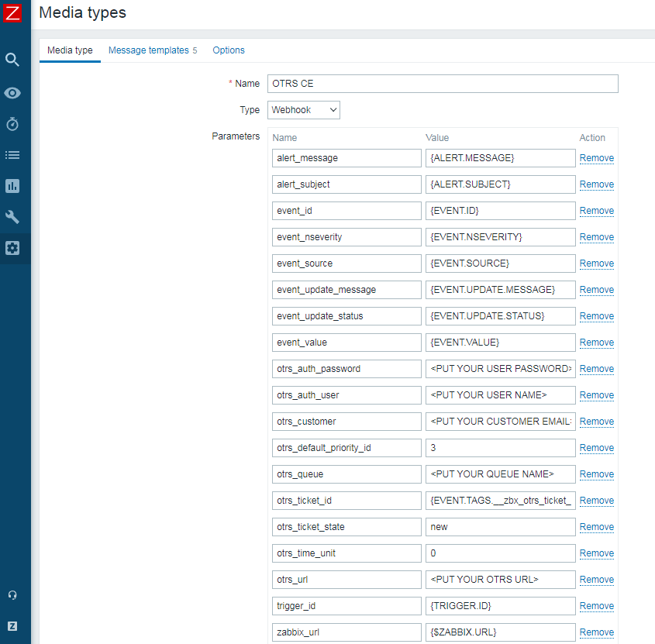The image size is (655, 644).
Task: Remove the otrs_queue parameter row
Action: 596,474
